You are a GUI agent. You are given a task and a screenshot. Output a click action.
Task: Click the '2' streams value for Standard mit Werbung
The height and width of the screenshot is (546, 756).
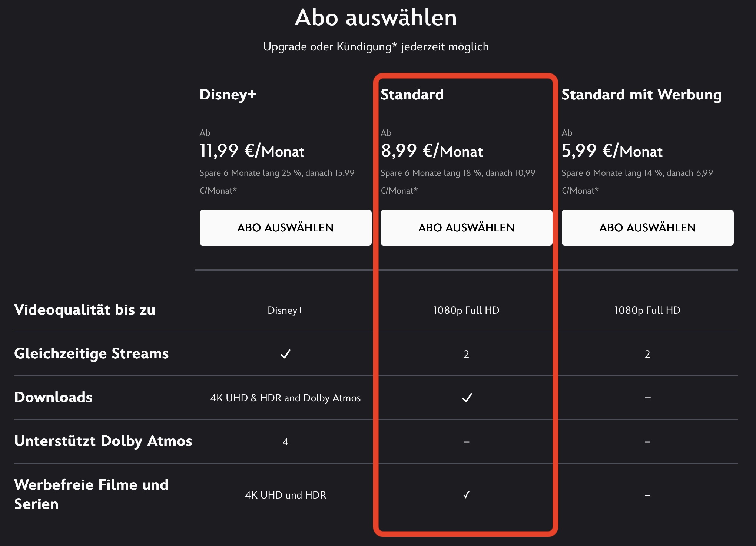[x=647, y=355]
